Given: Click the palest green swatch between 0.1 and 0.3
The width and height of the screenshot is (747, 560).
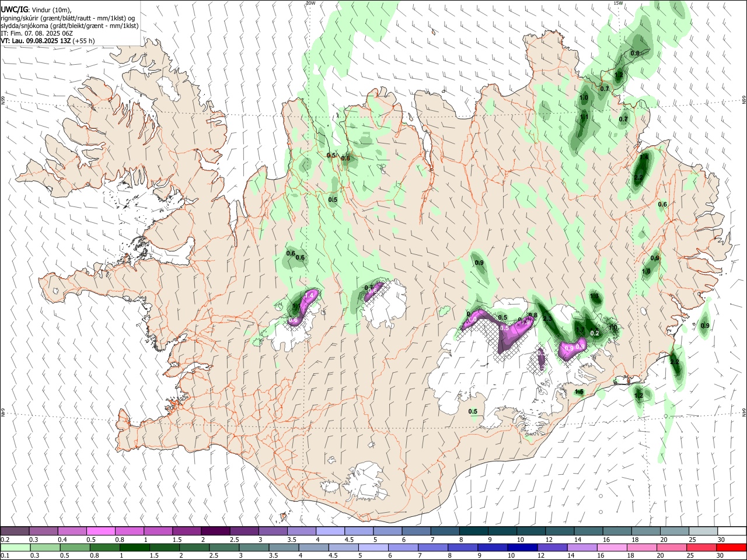Looking at the screenshot, I should click(x=15, y=548).
